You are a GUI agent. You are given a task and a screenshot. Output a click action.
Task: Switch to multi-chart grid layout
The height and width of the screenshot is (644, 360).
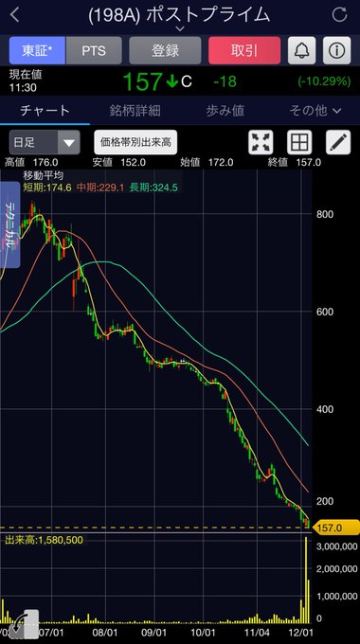299,142
